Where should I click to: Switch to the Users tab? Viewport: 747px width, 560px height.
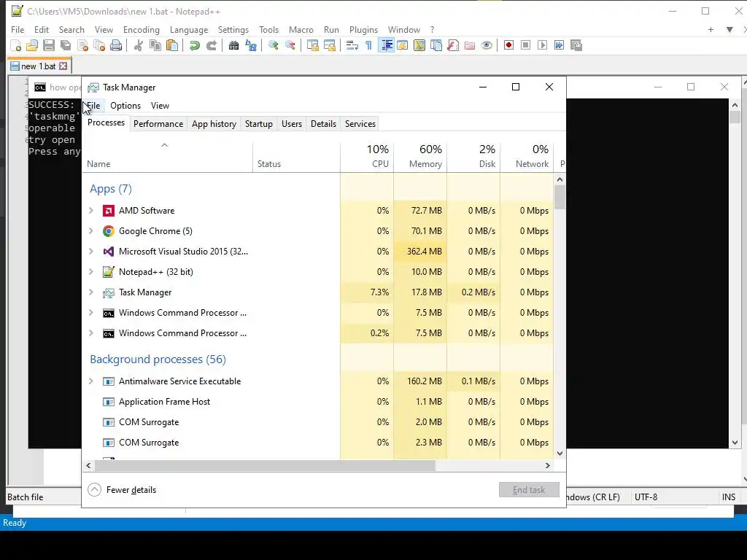click(x=292, y=124)
